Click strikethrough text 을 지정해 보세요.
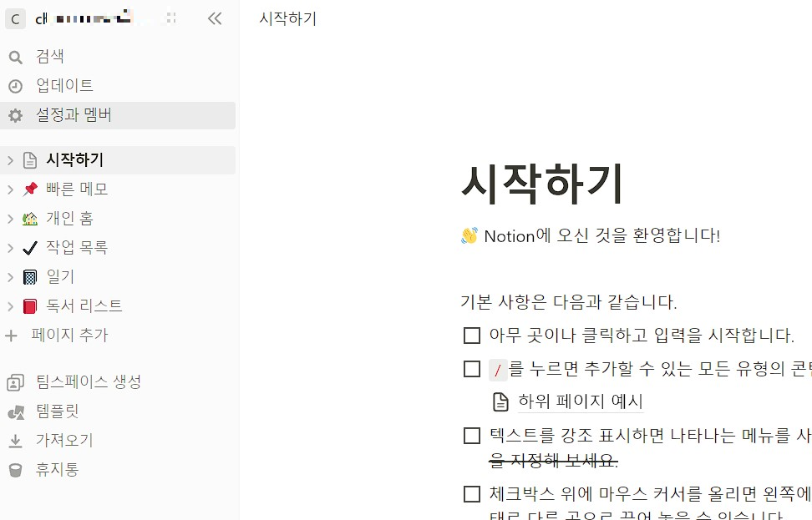This screenshot has width=812, height=520. [x=553, y=461]
